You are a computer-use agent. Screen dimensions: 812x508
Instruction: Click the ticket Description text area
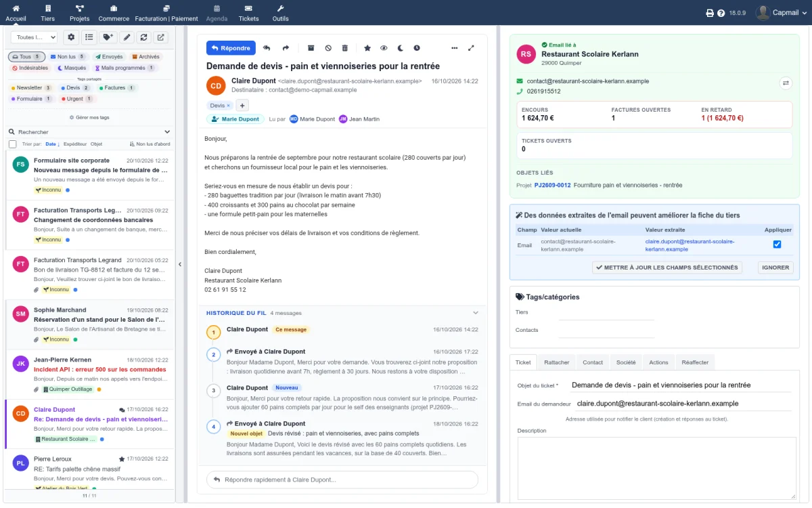[x=657, y=469]
